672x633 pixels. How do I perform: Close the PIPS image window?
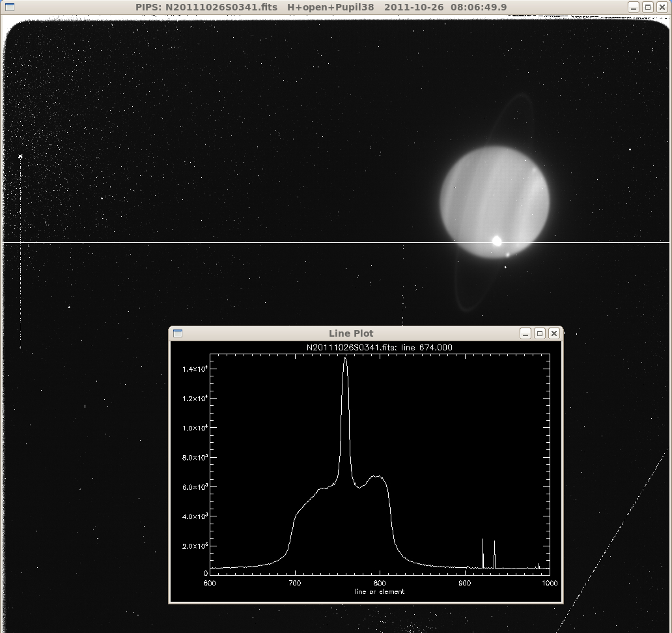click(x=662, y=7)
